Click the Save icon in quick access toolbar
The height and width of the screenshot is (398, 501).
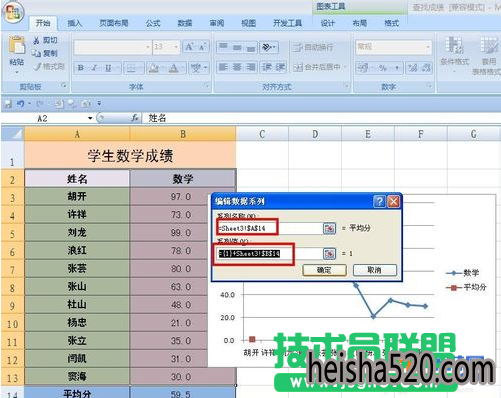(7, 104)
